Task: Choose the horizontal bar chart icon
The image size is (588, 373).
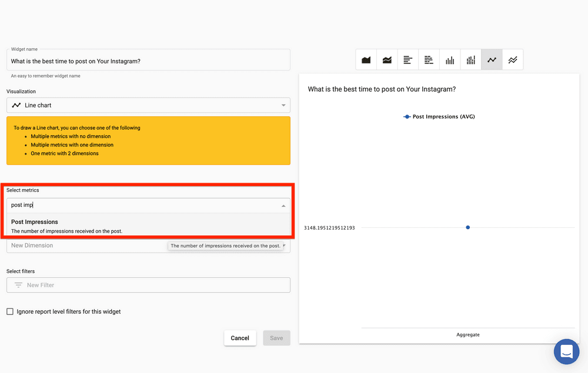Action: pyautogui.click(x=408, y=60)
